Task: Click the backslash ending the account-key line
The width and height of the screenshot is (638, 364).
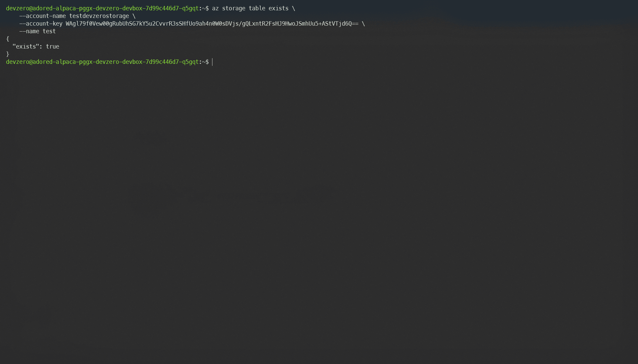Action: tap(363, 24)
